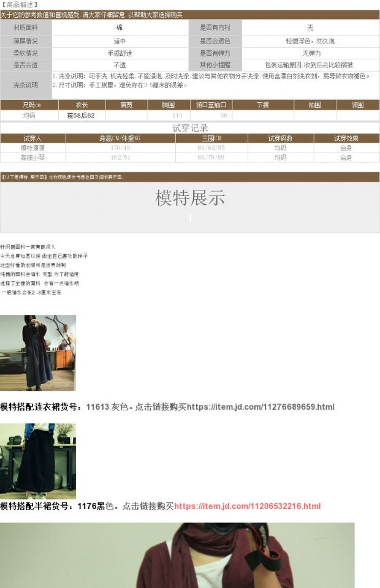
Task: Open the large model photo with red scarf
Action: 177,555
